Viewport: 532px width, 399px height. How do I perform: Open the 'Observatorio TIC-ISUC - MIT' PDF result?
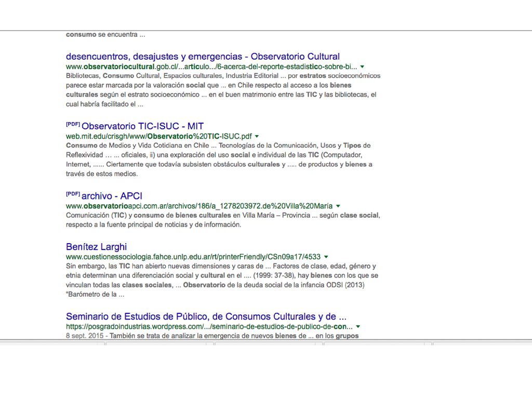pos(142,126)
